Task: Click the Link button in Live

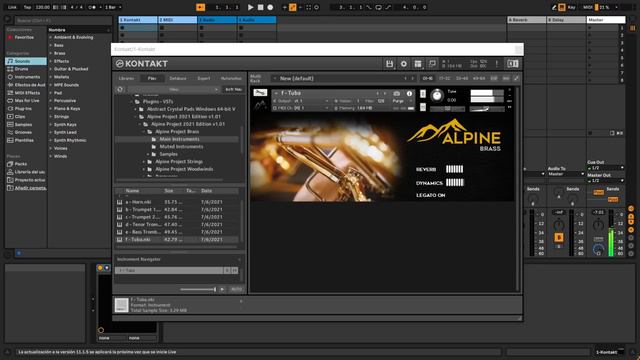Action: point(12,7)
